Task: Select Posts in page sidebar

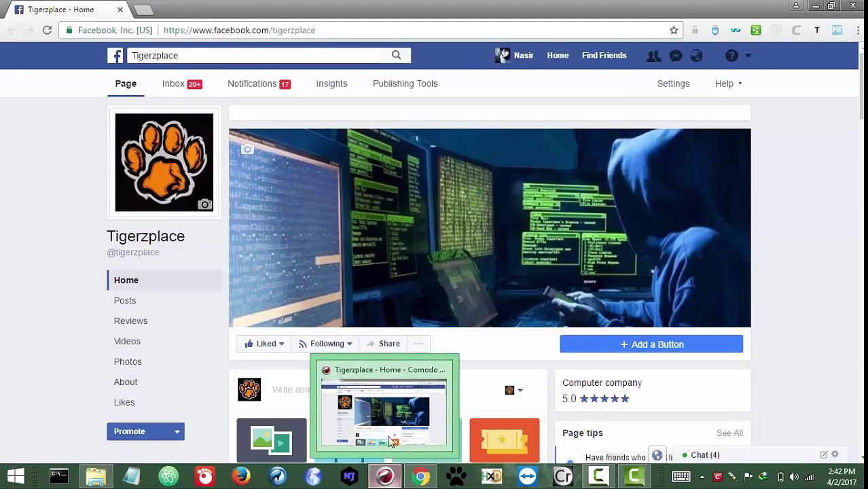Action: pos(125,300)
